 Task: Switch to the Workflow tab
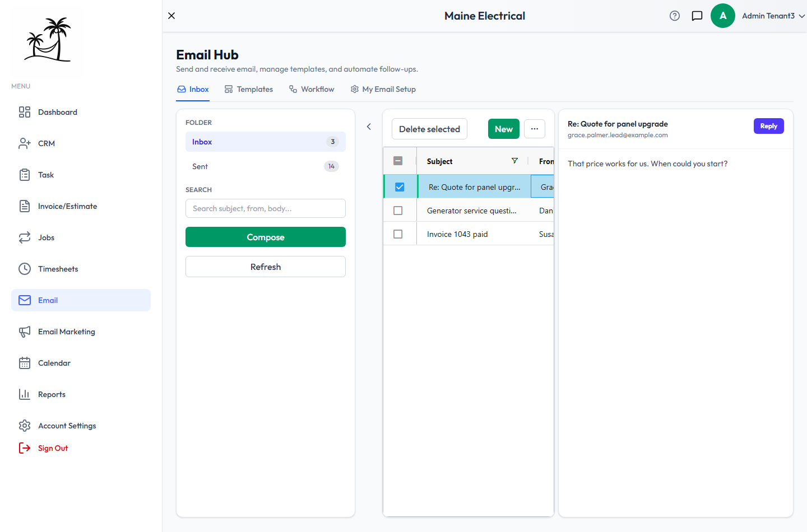(x=312, y=89)
